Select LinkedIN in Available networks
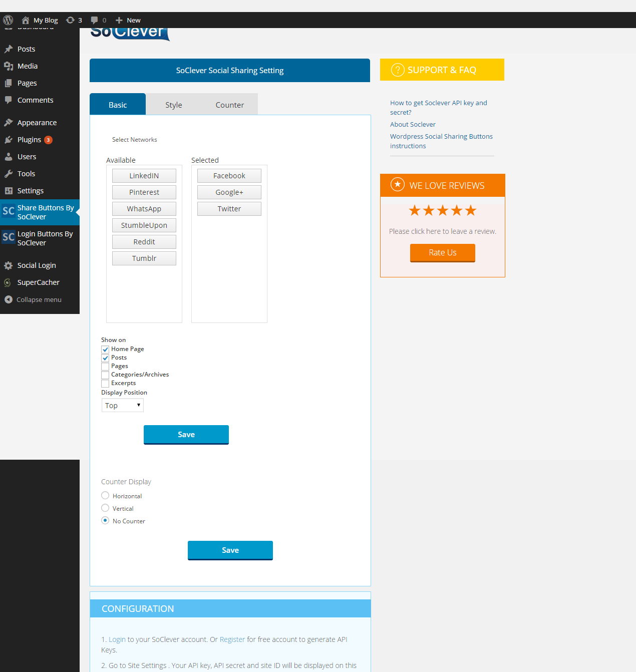 (x=144, y=176)
